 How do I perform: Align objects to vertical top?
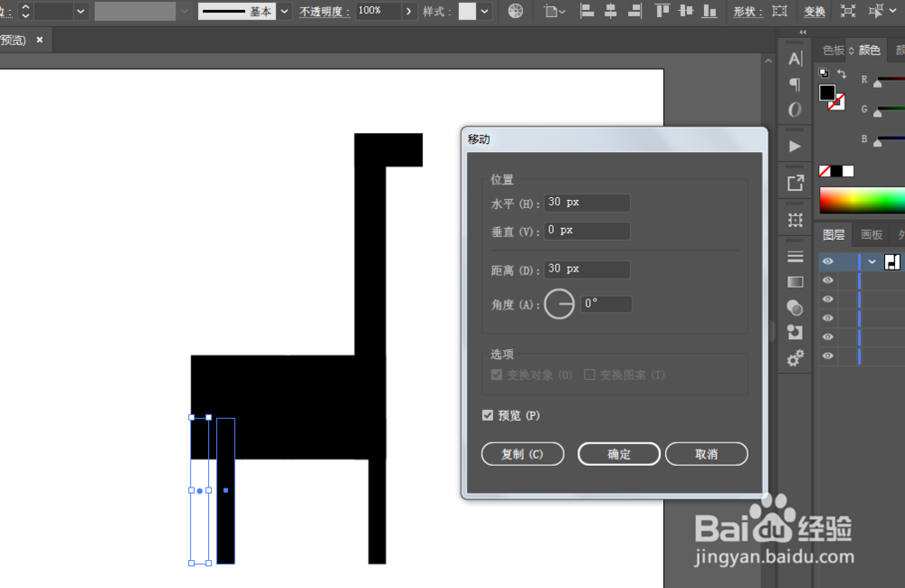662,11
